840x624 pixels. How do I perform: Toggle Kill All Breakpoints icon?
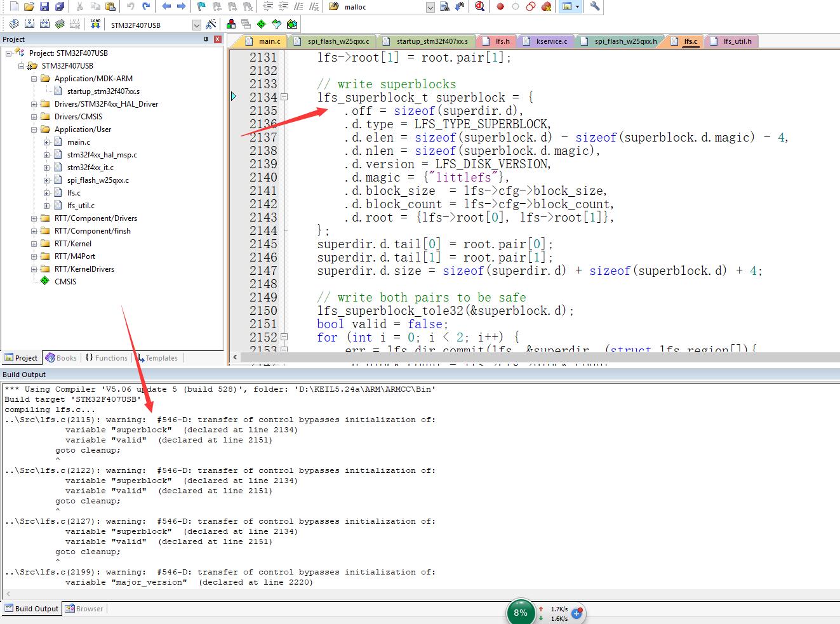tap(547, 7)
